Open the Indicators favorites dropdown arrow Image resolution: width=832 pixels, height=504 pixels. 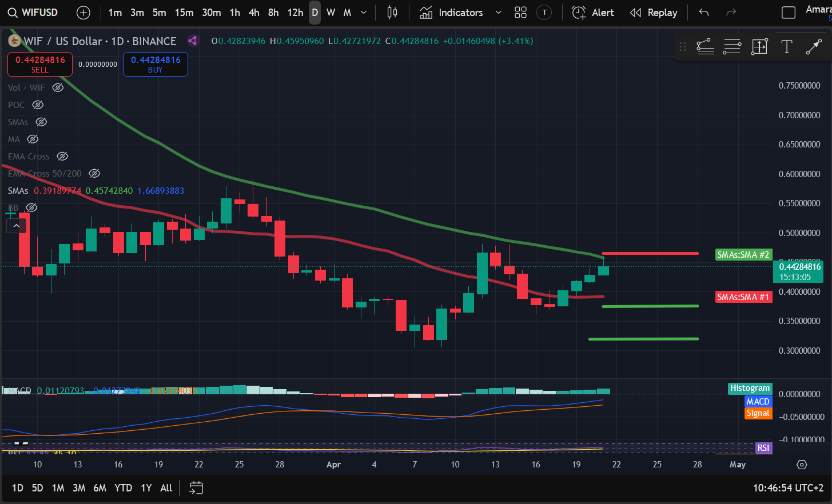[498, 13]
